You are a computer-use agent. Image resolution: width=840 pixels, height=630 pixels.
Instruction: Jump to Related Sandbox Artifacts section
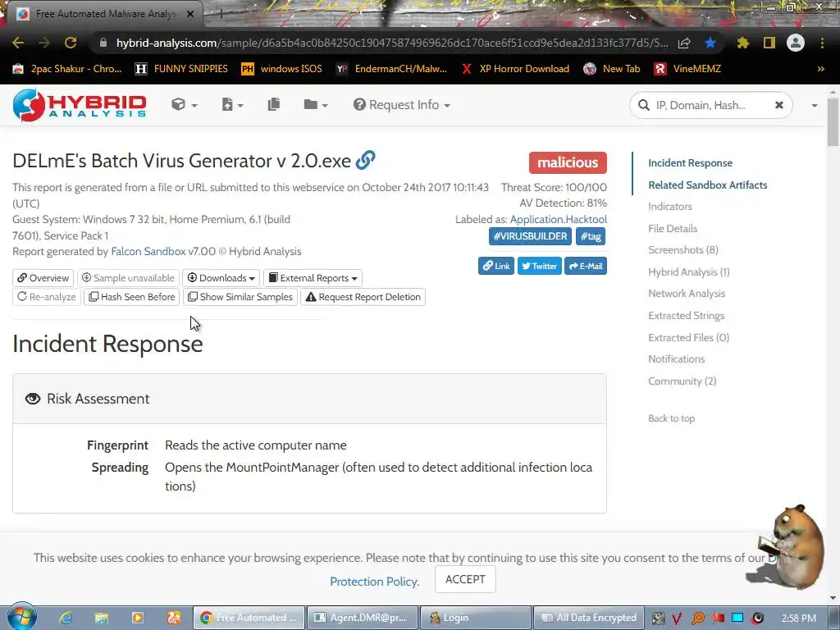pos(707,185)
